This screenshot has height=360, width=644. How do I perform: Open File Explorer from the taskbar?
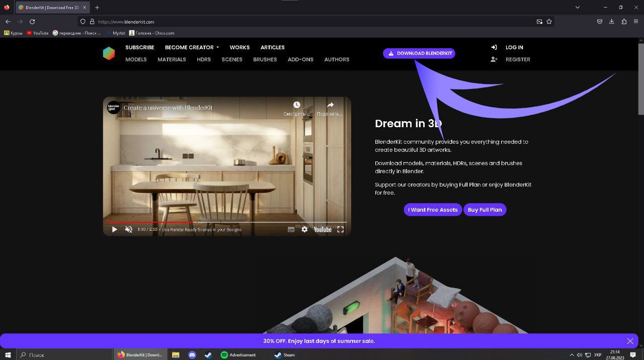pos(176,354)
